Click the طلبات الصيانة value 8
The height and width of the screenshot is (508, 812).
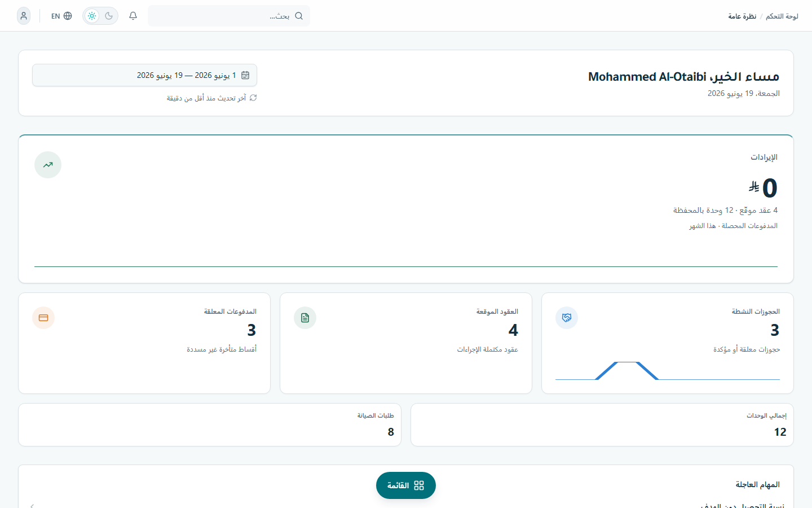(x=391, y=432)
